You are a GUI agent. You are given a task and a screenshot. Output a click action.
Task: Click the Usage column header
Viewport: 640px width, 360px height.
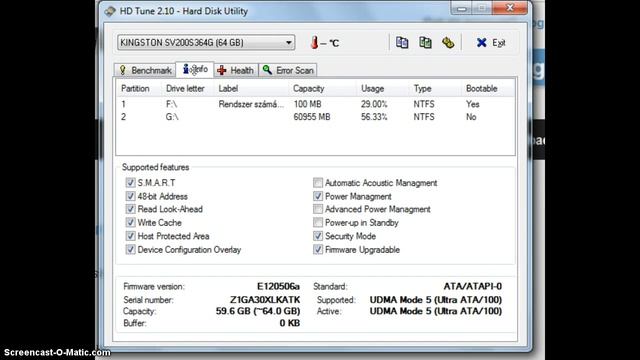(372, 89)
